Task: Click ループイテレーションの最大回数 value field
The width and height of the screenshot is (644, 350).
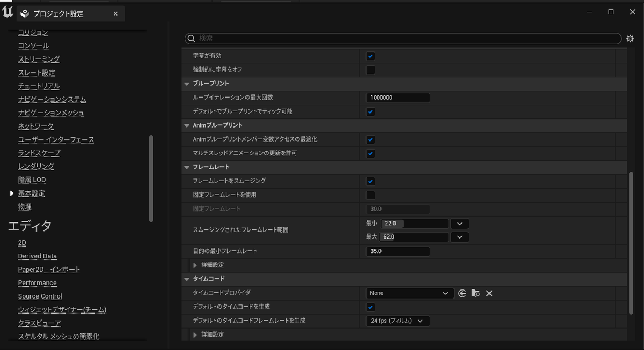Action: [398, 98]
